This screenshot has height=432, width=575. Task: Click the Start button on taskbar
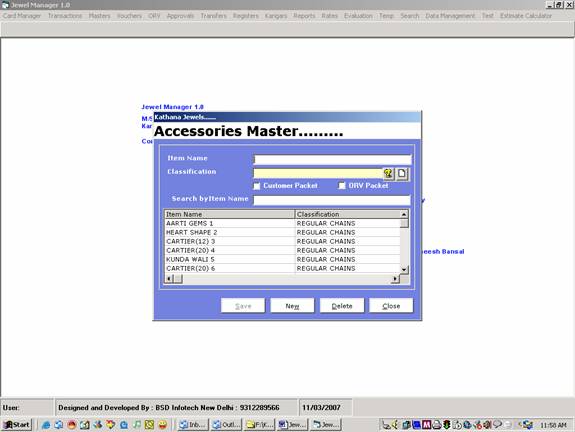pyautogui.click(x=17, y=425)
